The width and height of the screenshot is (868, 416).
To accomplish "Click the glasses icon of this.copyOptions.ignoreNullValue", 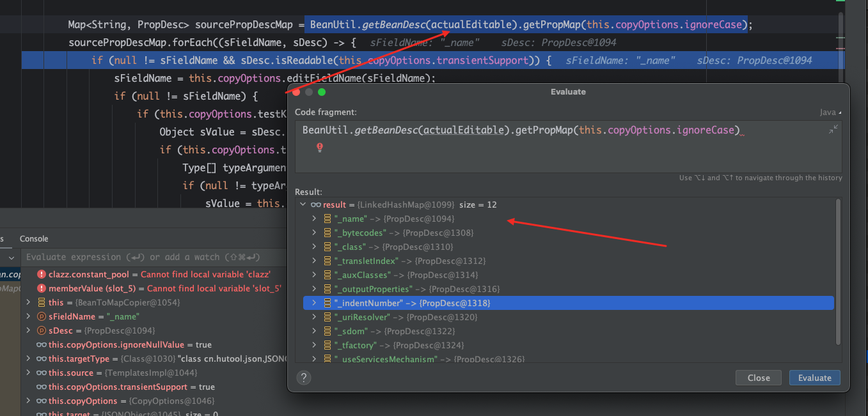I will pos(42,344).
